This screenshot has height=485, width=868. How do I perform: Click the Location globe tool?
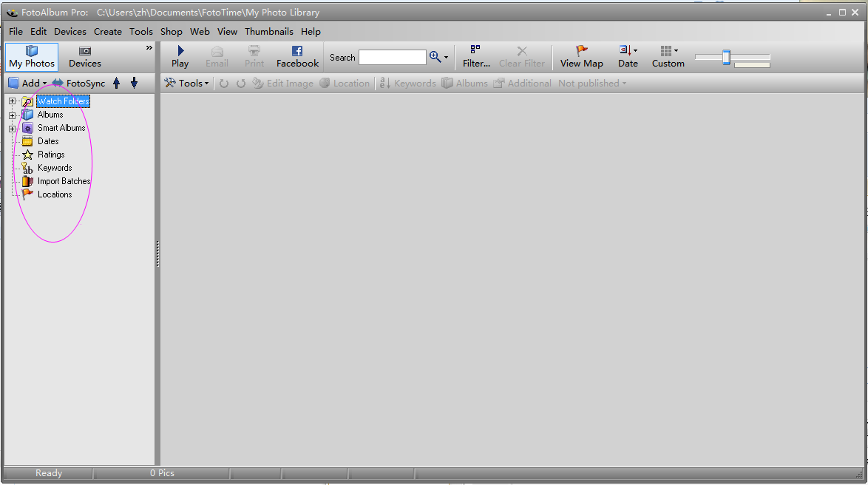click(x=345, y=83)
